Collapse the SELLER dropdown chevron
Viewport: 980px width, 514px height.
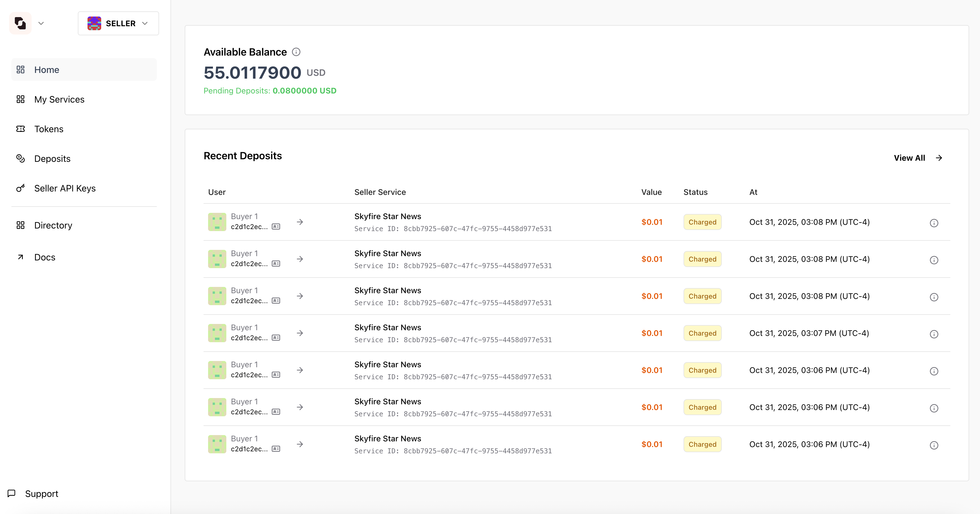(x=145, y=23)
